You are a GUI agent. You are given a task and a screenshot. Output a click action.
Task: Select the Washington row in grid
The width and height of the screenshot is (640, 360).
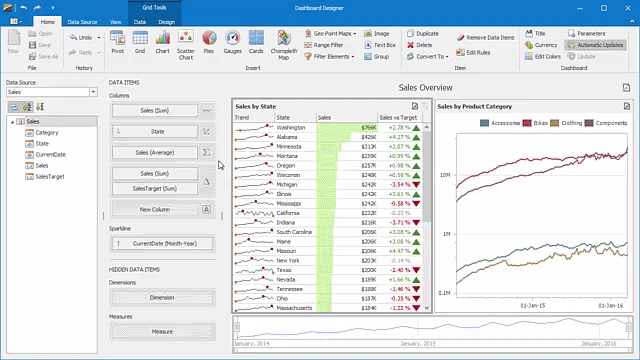coord(328,127)
